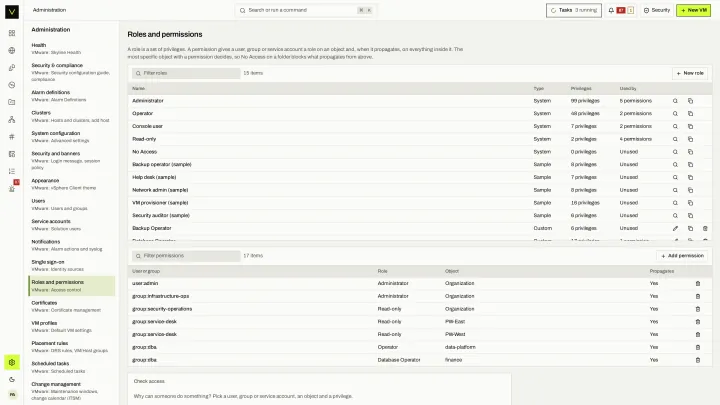The width and height of the screenshot is (720, 405).
Task: Open Certificates section
Action: (x=72, y=306)
